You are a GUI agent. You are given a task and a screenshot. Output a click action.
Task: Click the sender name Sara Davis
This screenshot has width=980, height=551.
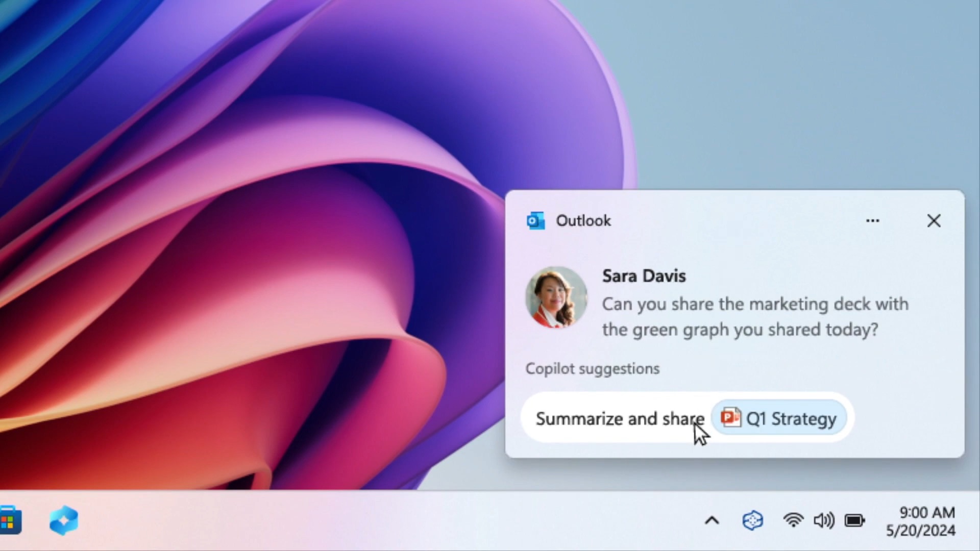click(644, 276)
